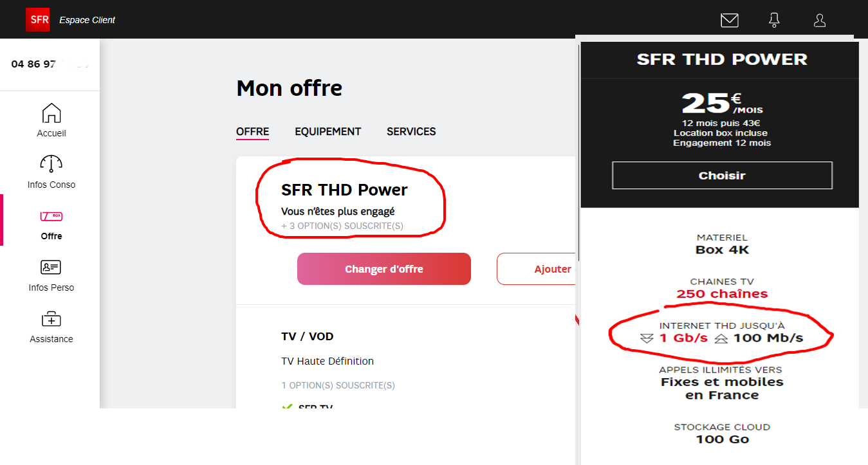
Task: Open the messages envelope icon
Action: (x=729, y=21)
